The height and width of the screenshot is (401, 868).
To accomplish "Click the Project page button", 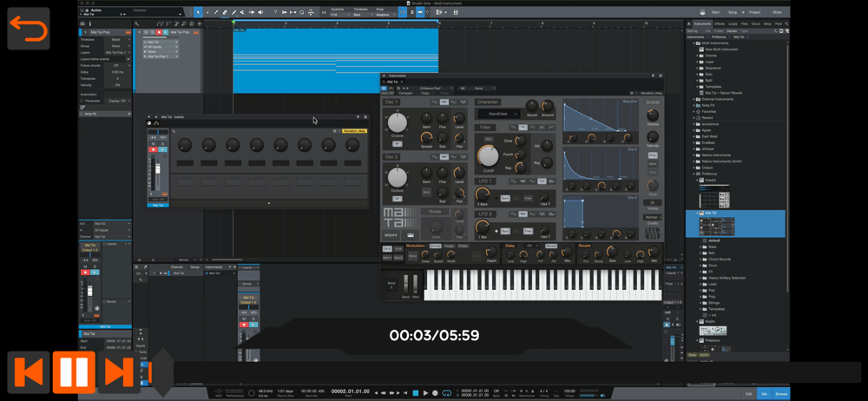I will [754, 12].
